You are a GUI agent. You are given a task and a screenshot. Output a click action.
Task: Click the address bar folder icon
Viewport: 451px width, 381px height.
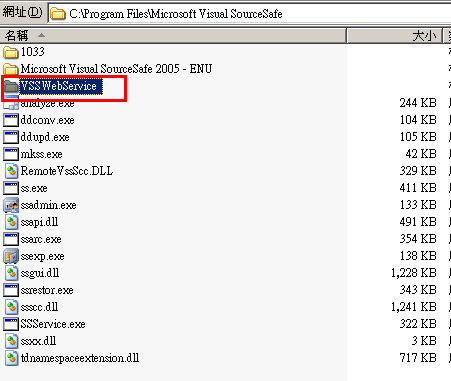click(58, 14)
